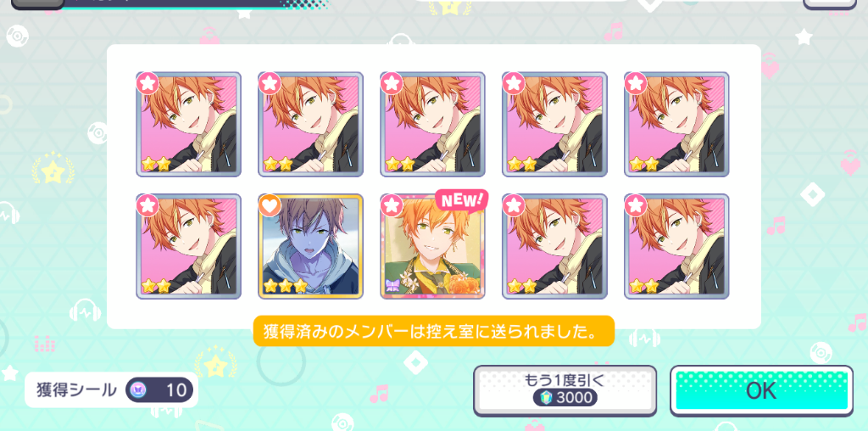Tap もう1度引く redraw button
Viewport: 868px width, 431px height.
[x=565, y=390]
